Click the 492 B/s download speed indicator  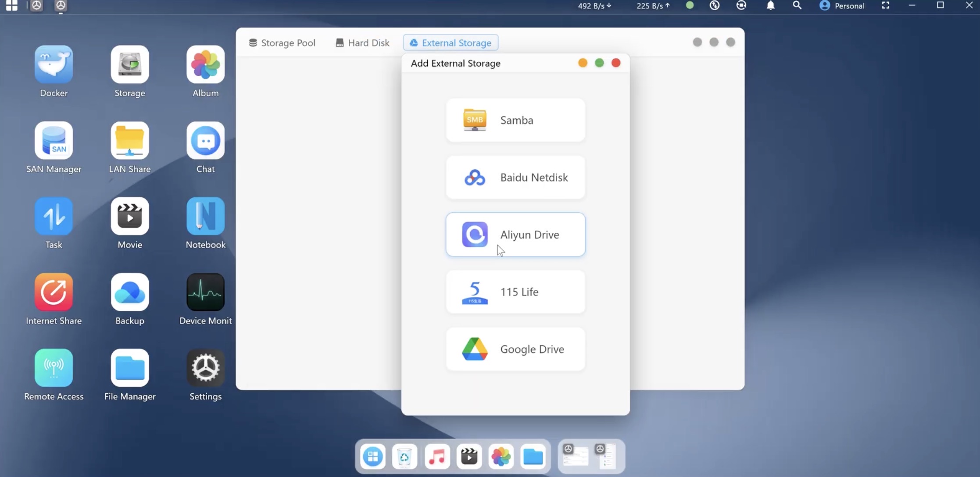(594, 6)
